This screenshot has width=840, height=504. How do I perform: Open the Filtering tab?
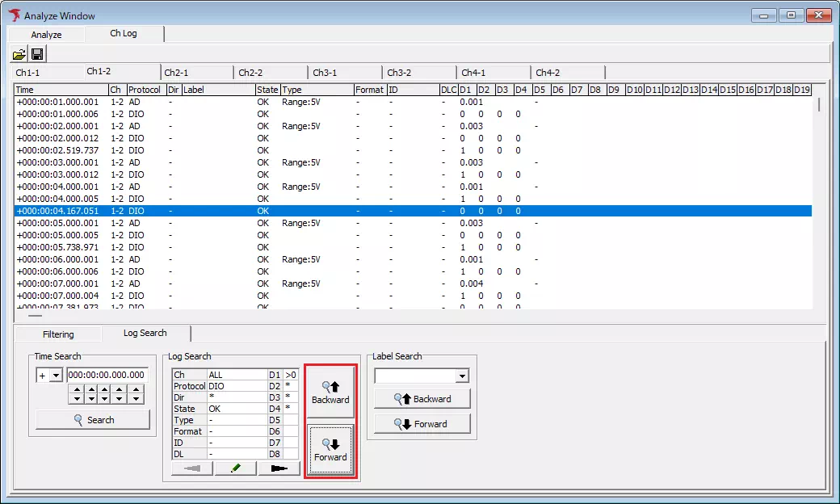pyautogui.click(x=58, y=334)
